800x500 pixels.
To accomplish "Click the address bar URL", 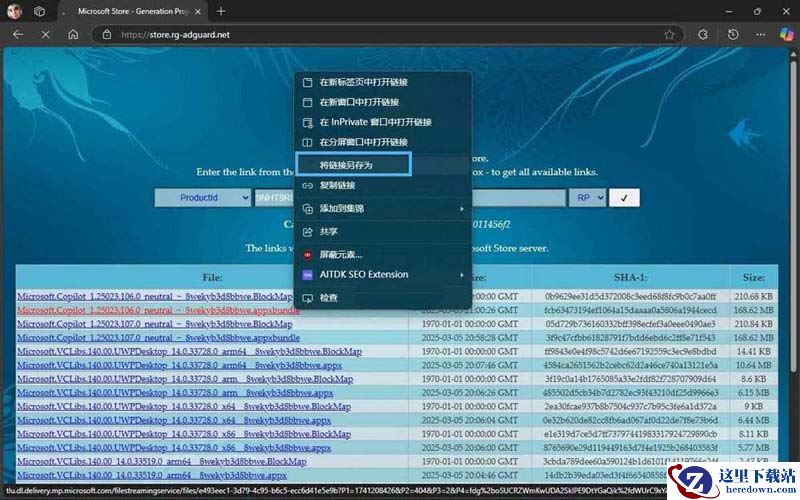I will 175,35.
